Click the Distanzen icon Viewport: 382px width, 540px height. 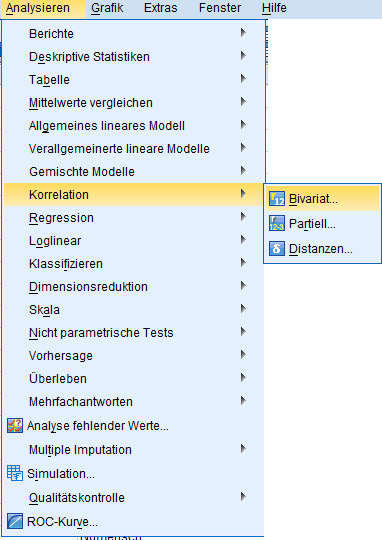click(x=277, y=248)
